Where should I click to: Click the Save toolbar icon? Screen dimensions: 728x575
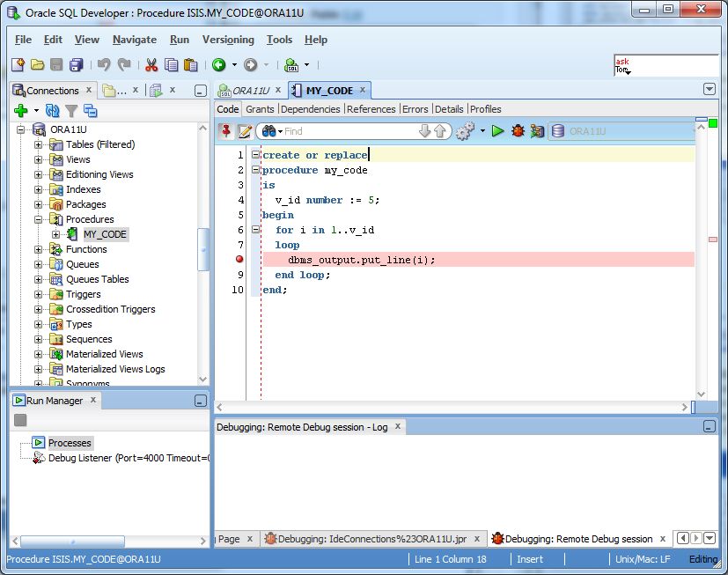point(56,65)
